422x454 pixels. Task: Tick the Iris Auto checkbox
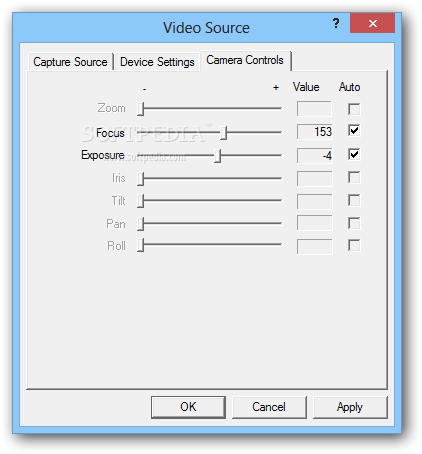click(354, 177)
